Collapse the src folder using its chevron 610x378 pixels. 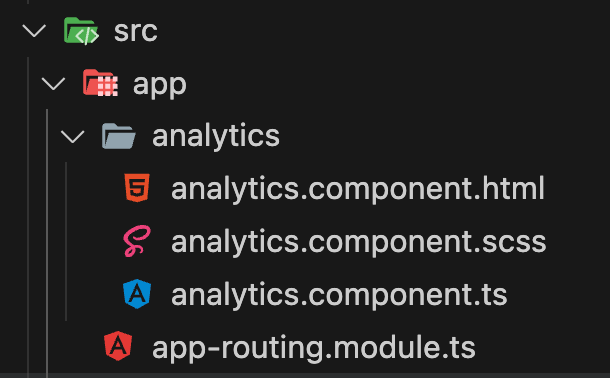coord(34,31)
